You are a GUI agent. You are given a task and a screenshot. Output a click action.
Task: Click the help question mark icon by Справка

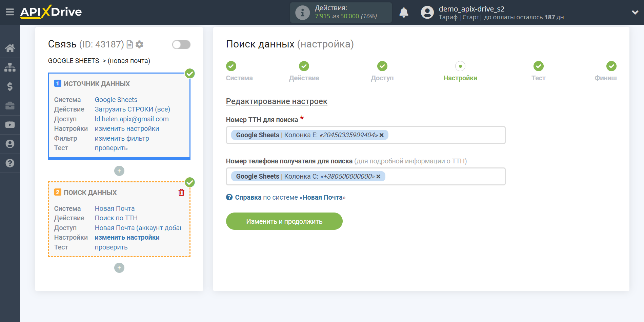coord(229,197)
